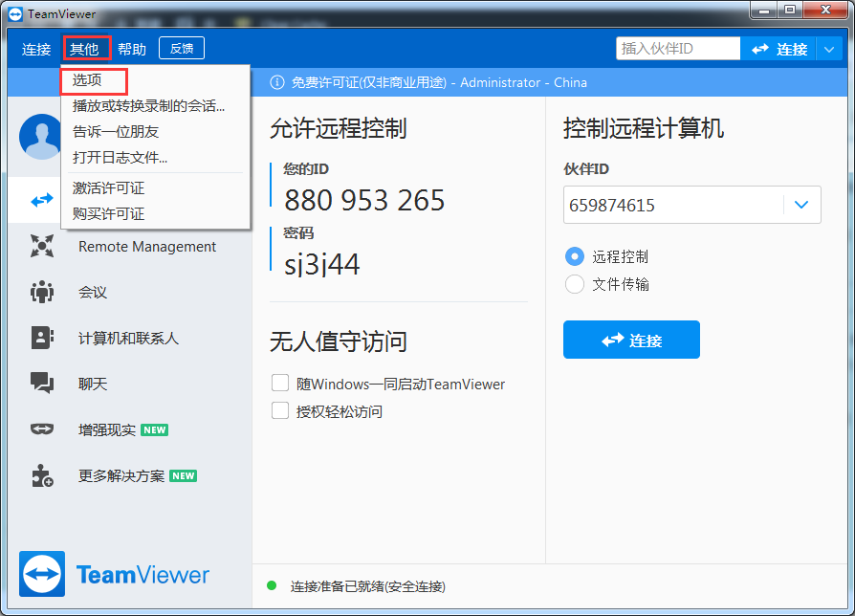The height and width of the screenshot is (616, 855).
Task: Focus the 插入伙伴ID field in header
Action: (x=678, y=49)
